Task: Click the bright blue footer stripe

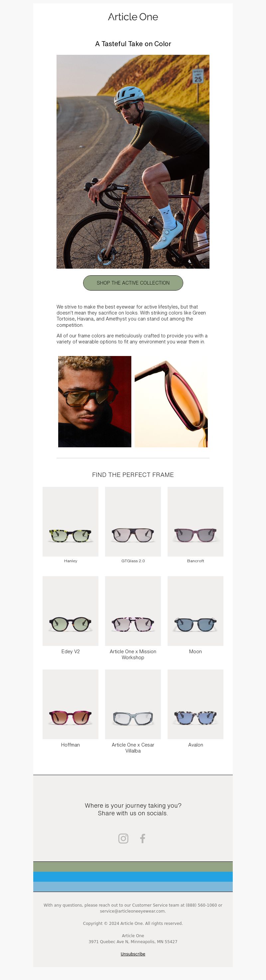Action: tap(133, 877)
